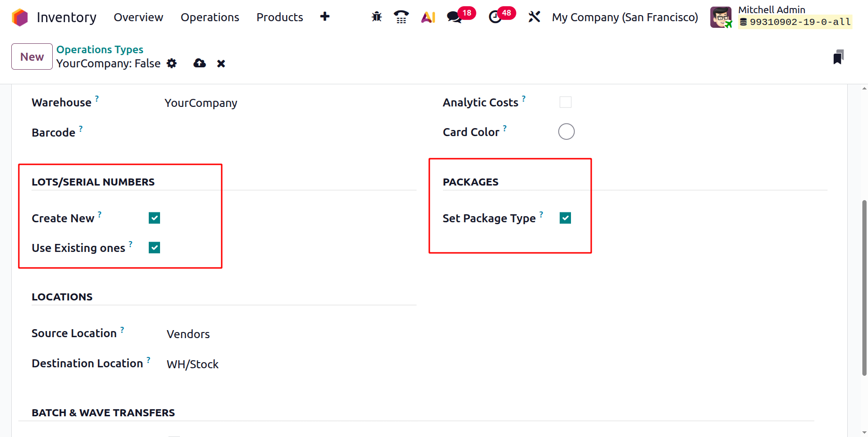Viewport: 868px width, 437px height.
Task: Save record manually via cloud icon
Action: click(200, 63)
